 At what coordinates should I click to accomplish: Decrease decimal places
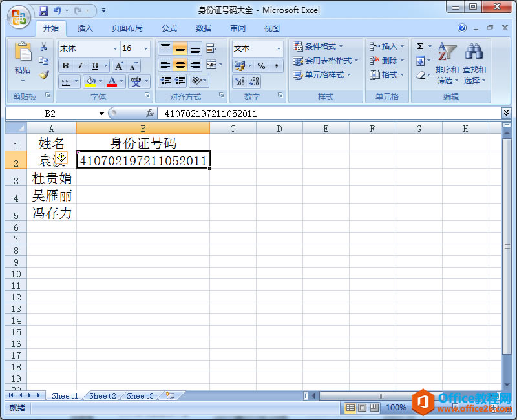click(254, 81)
